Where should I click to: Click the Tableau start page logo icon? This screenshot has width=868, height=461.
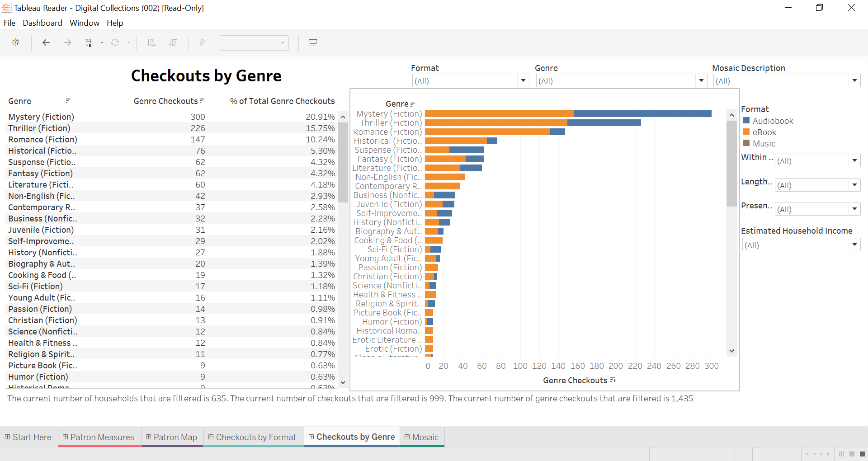tap(16, 42)
